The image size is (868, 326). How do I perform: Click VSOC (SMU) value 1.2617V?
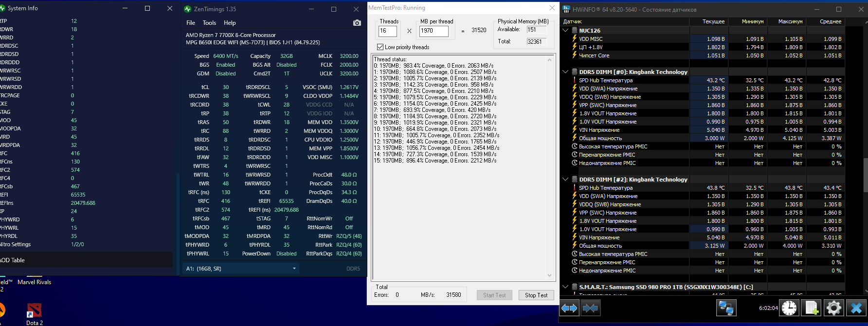349,87
